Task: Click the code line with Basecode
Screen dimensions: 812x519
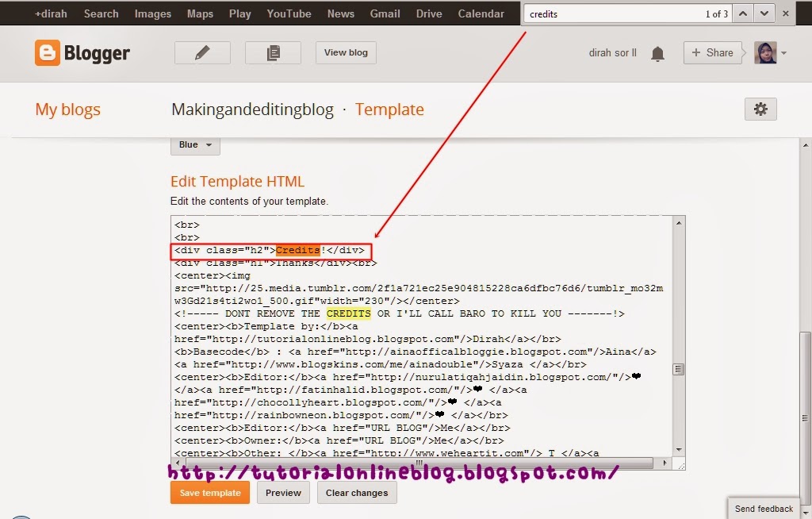Action: 416,352
